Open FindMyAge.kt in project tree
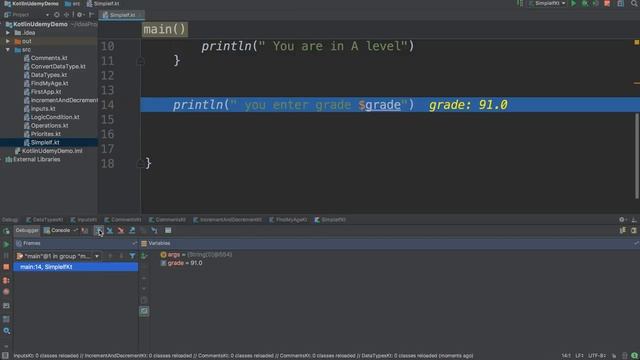Image resolution: width=640 pixels, height=360 pixels. (x=49, y=83)
